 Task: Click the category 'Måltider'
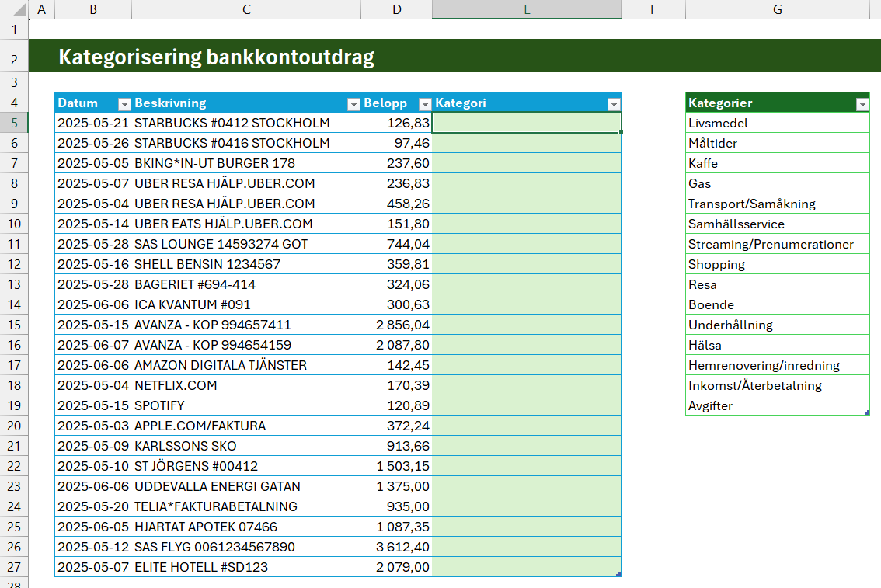click(778, 143)
